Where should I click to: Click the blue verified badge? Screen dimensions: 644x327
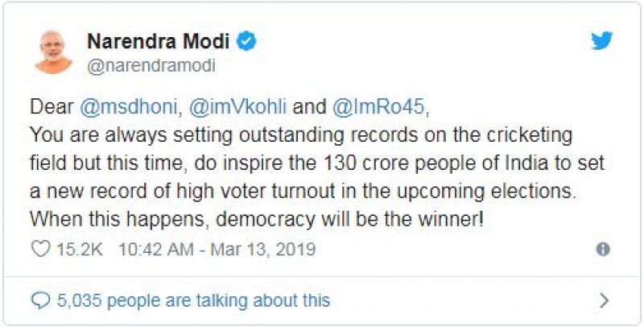tap(246, 42)
